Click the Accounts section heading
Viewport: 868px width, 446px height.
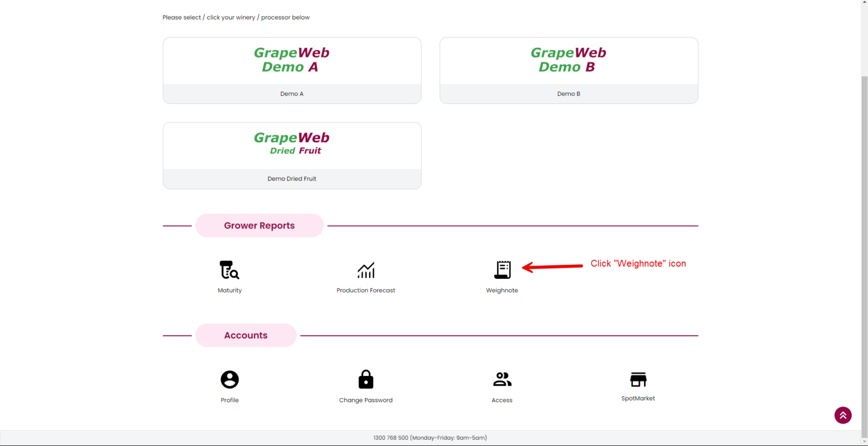246,335
